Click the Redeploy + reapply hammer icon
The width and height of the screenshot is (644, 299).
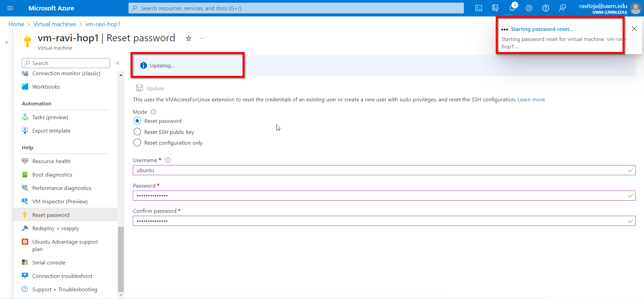[x=25, y=228]
